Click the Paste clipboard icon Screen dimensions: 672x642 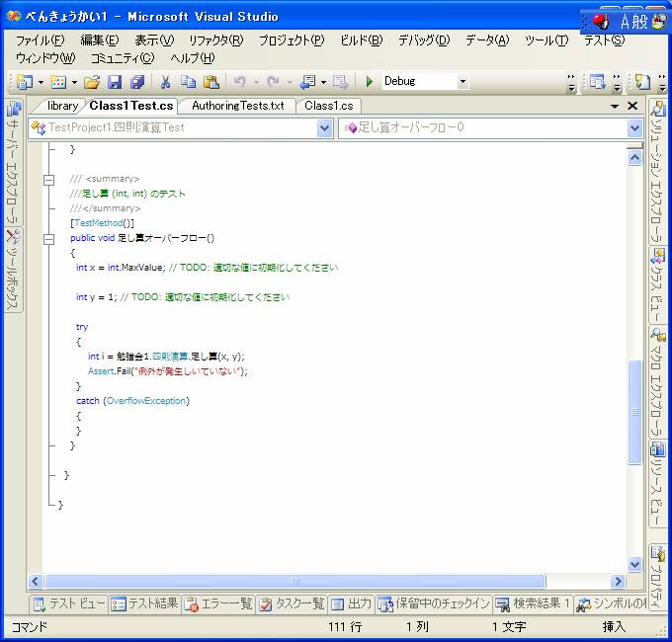[x=210, y=82]
